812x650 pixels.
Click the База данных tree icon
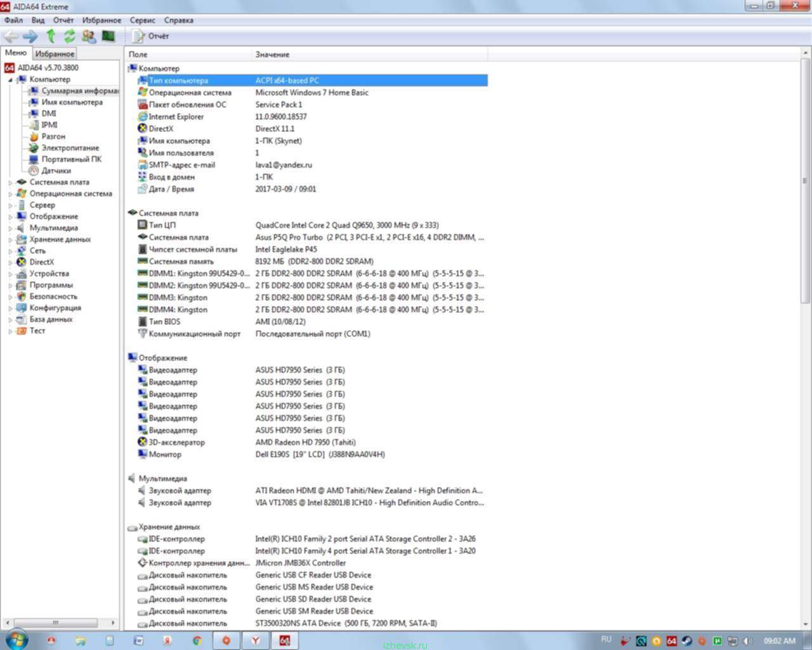coord(22,319)
